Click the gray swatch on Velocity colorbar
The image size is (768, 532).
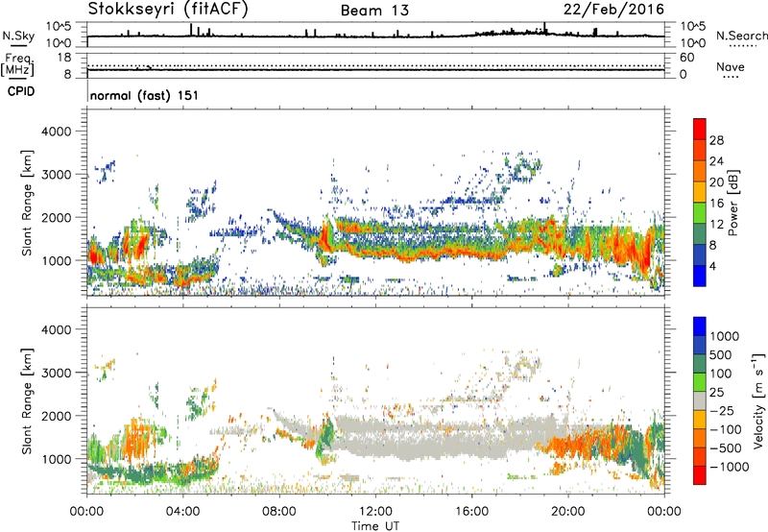pyautogui.click(x=700, y=400)
